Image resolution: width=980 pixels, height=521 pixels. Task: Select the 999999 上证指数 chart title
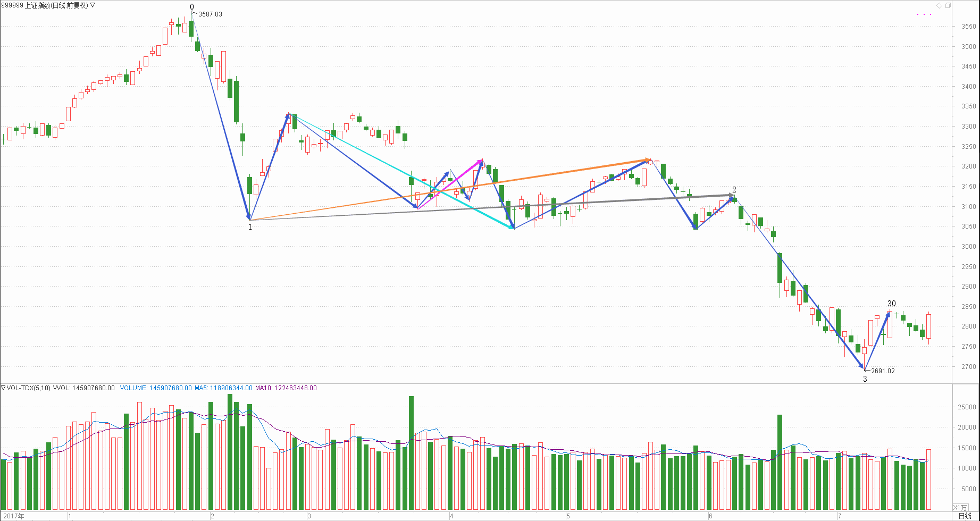[44, 5]
